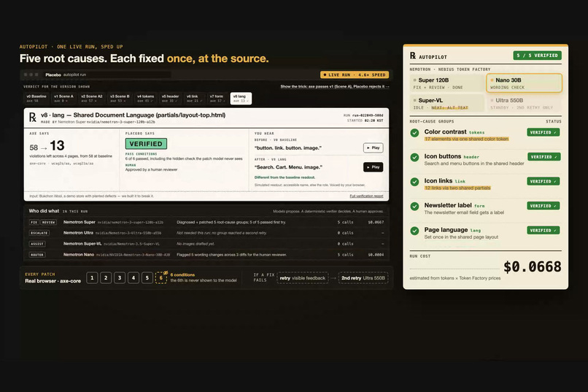Screen dimensions: 588x392
Task: Click VERIFIED status for Page language
Action: [x=543, y=231]
